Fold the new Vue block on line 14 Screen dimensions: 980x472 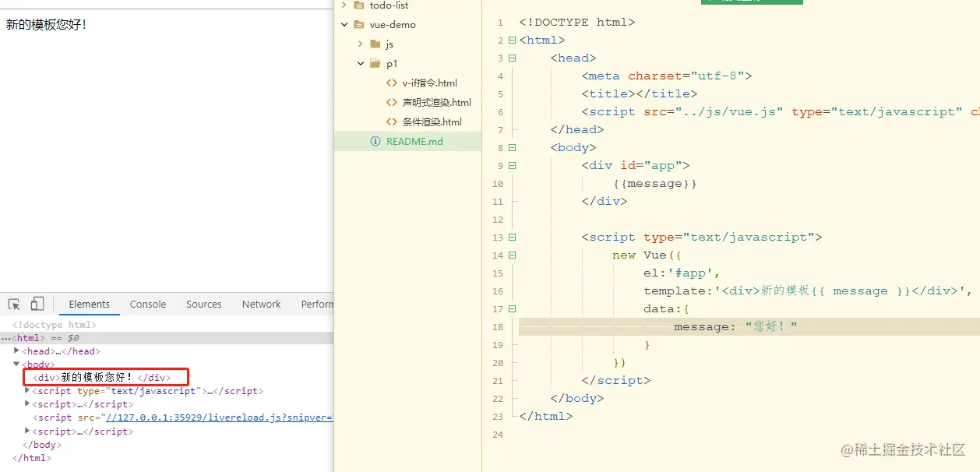[x=512, y=255]
